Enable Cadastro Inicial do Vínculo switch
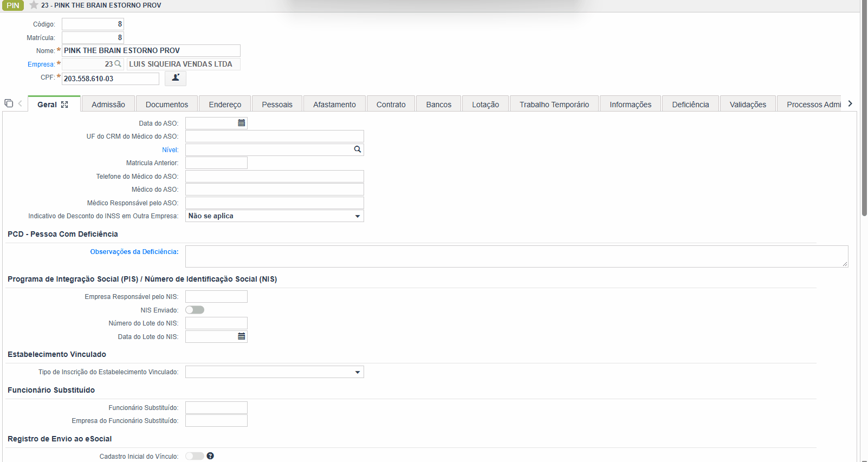Viewport: 868px width, 462px height. (x=195, y=456)
